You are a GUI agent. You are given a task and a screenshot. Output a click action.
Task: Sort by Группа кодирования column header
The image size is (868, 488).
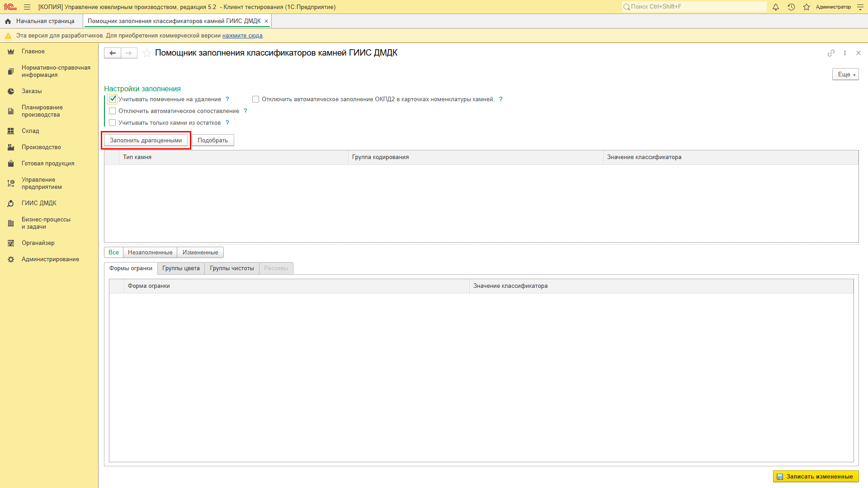476,157
